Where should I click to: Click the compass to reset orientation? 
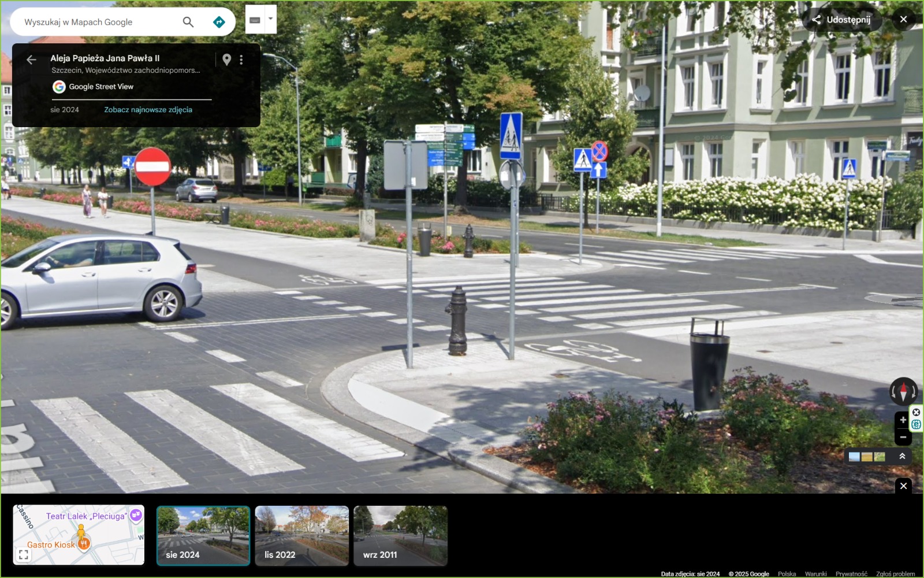coord(903,391)
